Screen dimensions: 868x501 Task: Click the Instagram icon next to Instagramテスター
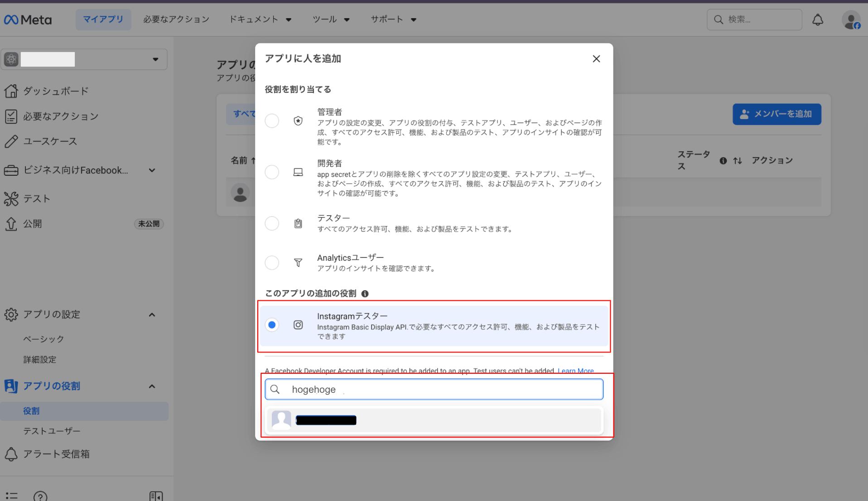tap(298, 325)
